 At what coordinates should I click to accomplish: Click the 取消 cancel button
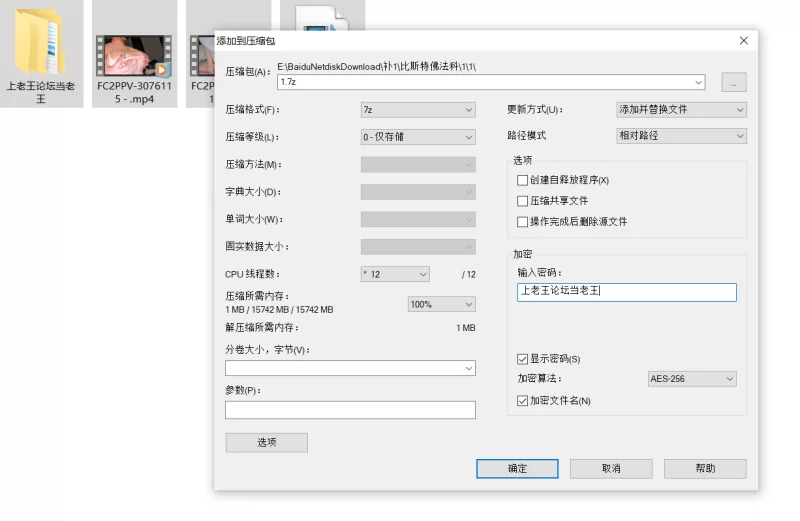611,468
